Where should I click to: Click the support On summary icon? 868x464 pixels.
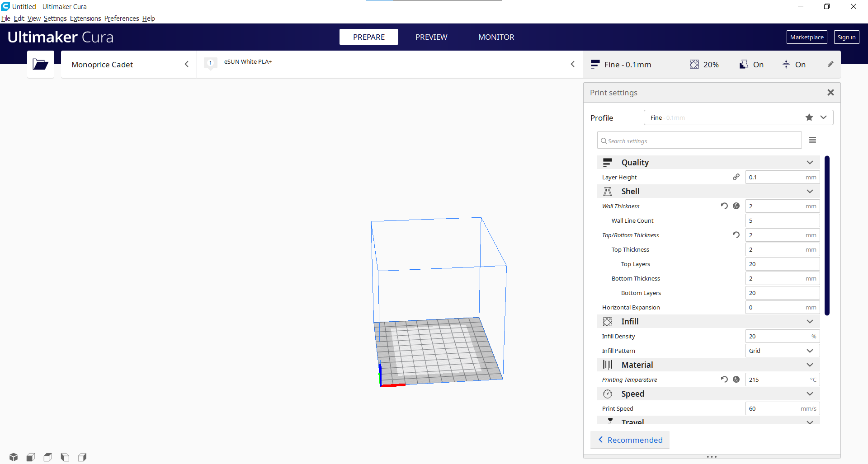point(744,64)
